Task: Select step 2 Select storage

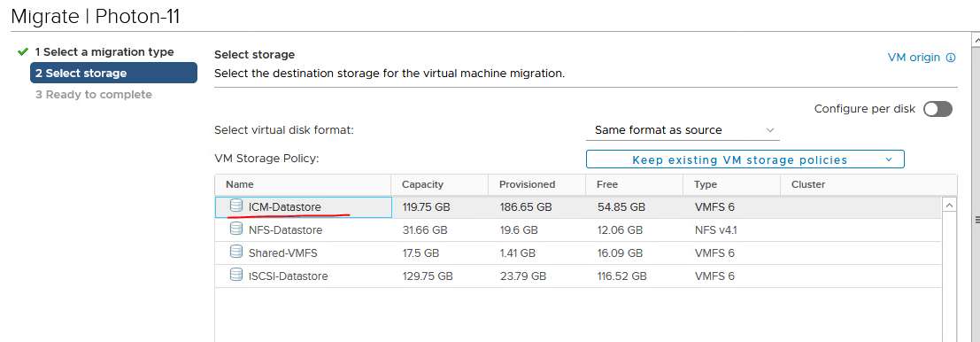Action: (113, 74)
